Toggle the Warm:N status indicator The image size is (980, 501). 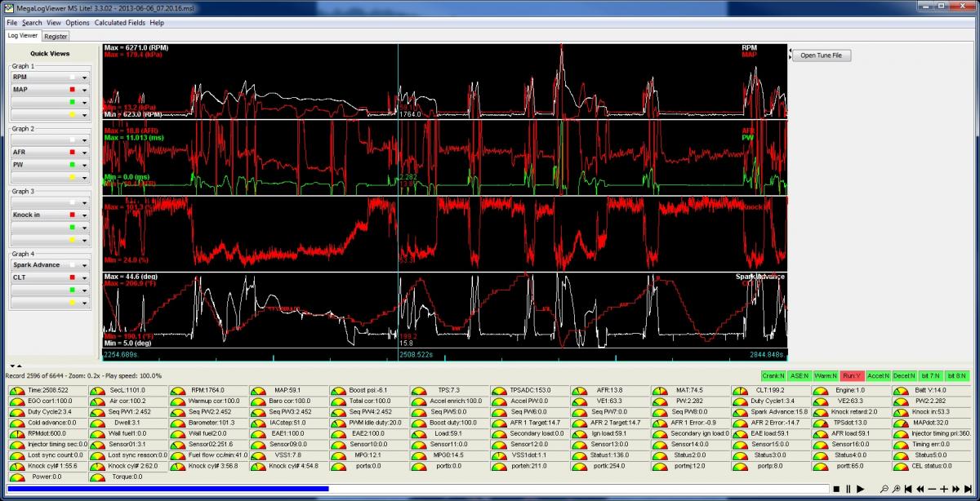point(825,375)
